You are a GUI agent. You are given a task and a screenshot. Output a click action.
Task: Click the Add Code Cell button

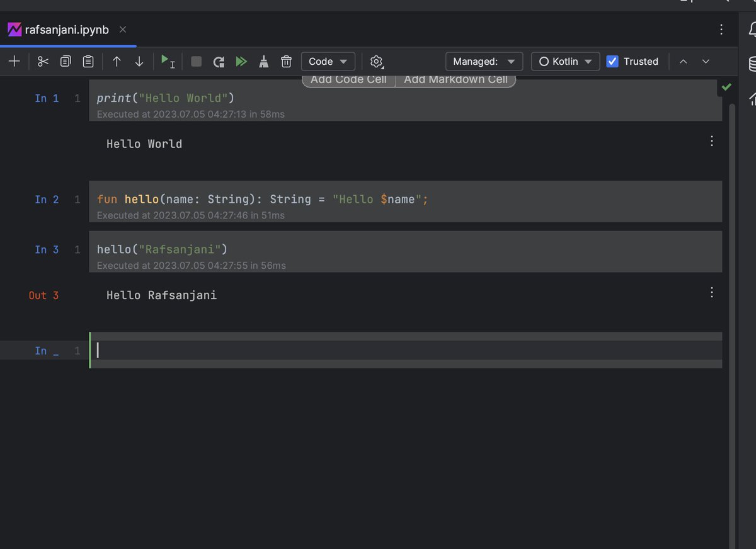pos(348,79)
